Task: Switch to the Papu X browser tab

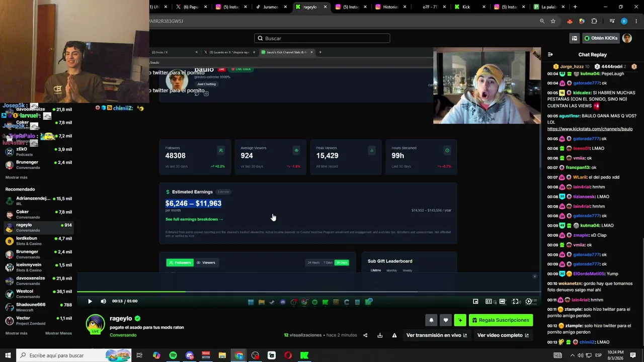Action: point(191,7)
